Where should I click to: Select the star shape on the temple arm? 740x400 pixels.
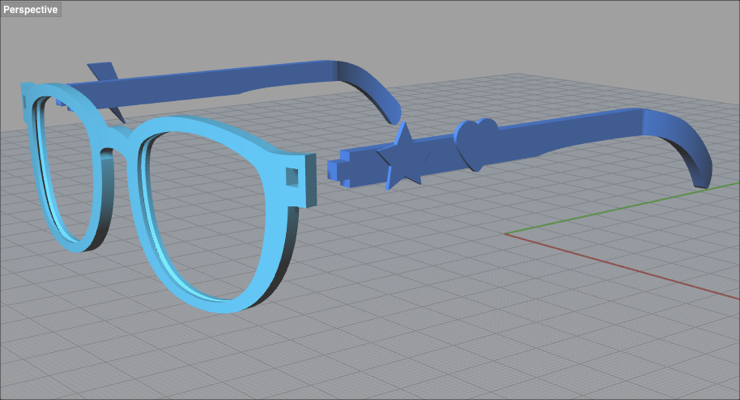coord(403,158)
